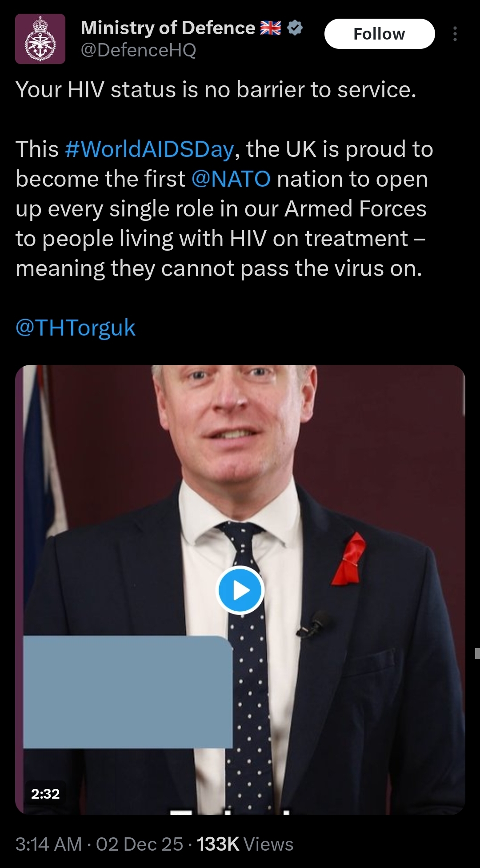This screenshot has height=868, width=480.
Task: Open the #WorldAIDSDay hashtag
Action: [149, 149]
